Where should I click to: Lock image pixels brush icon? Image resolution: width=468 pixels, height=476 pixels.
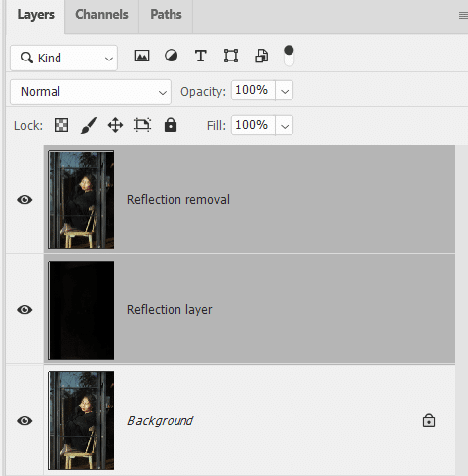[89, 125]
